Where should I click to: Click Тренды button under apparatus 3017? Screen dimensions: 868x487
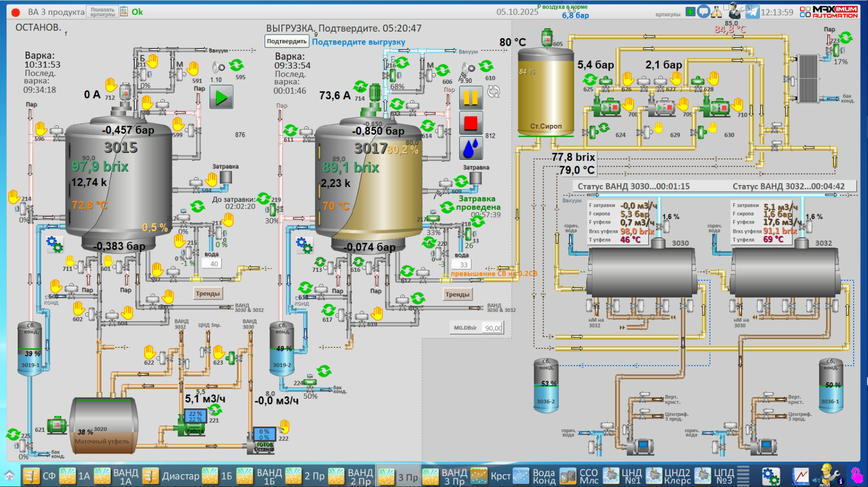457,295
